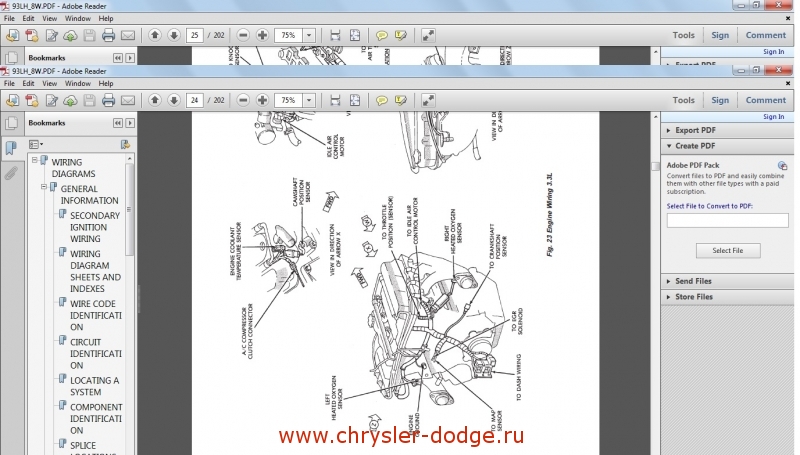800x455 pixels.
Task: Collapse the GENERAL INFORMATION bookmark node
Action: click(x=44, y=188)
